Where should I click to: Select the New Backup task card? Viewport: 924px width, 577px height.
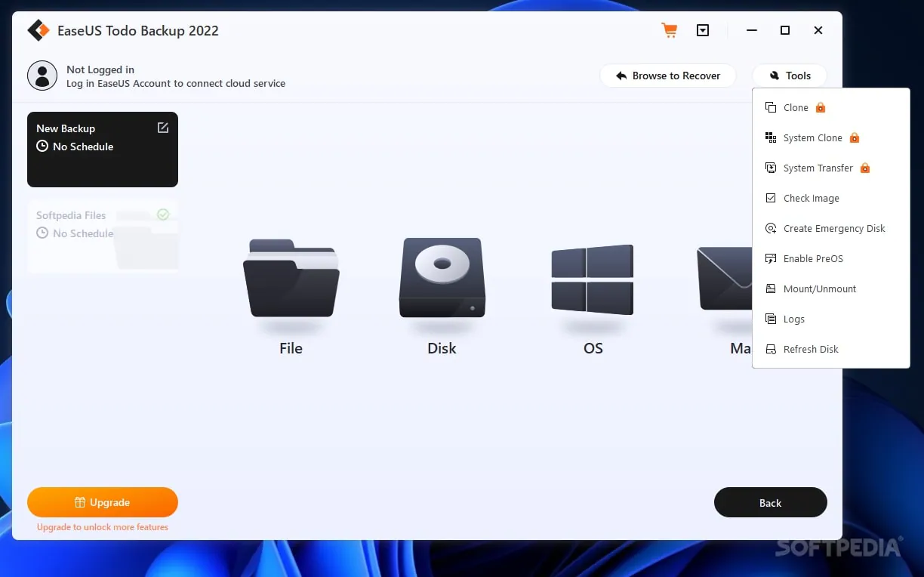click(103, 150)
